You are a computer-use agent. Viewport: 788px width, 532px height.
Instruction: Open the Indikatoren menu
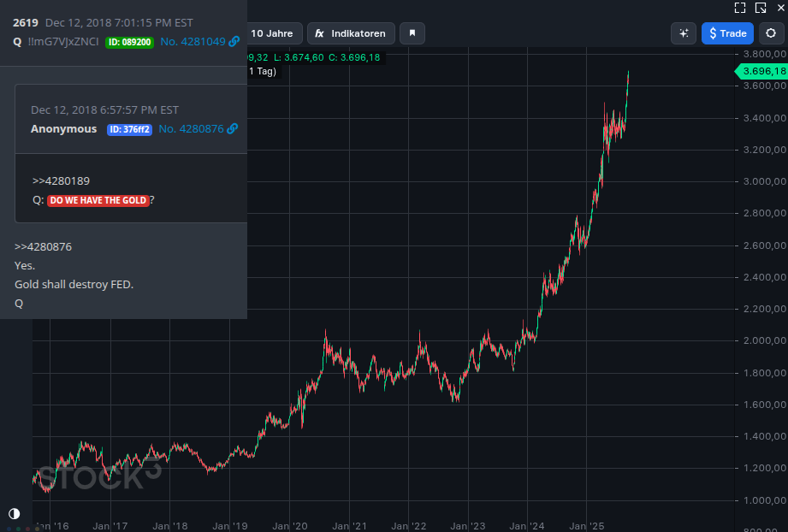coord(351,33)
